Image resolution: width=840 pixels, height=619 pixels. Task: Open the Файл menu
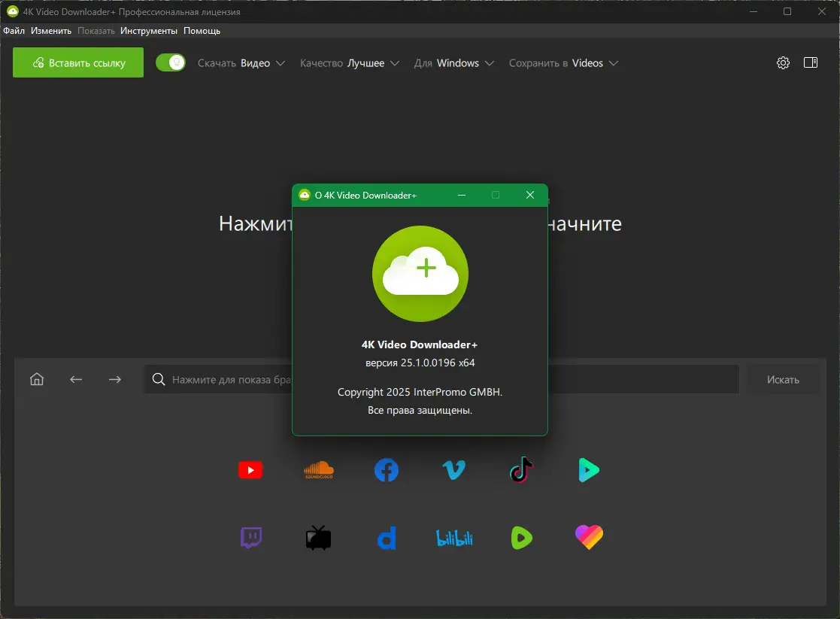tap(14, 31)
